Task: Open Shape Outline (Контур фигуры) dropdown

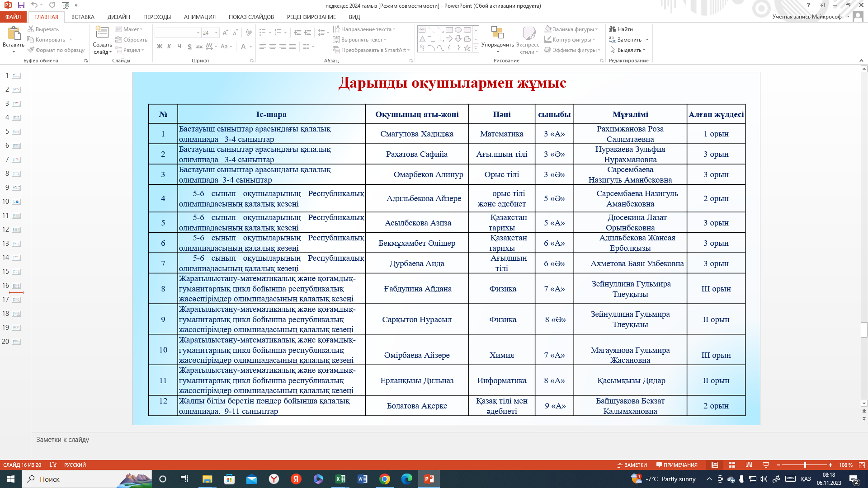Action: [x=570, y=40]
